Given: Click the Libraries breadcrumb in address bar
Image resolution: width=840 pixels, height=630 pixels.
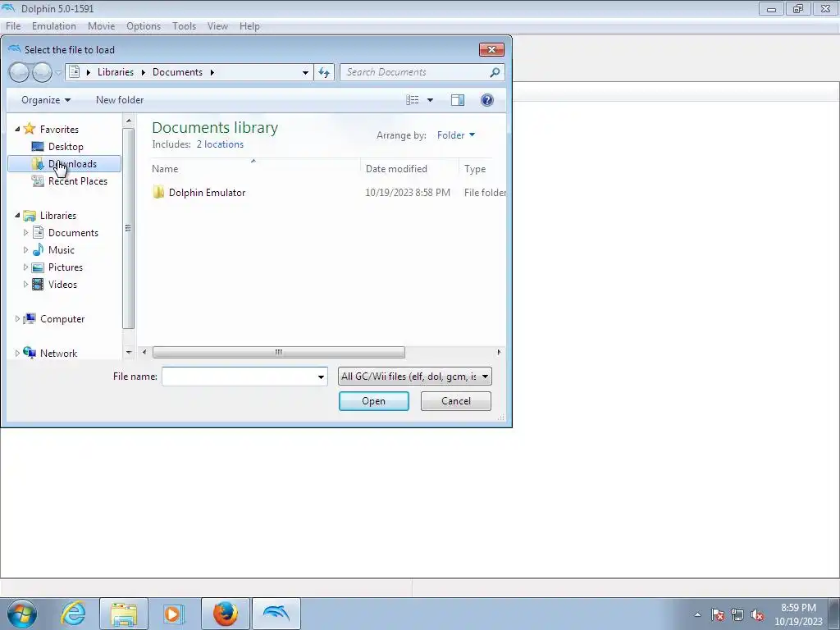Looking at the screenshot, I should click(115, 72).
